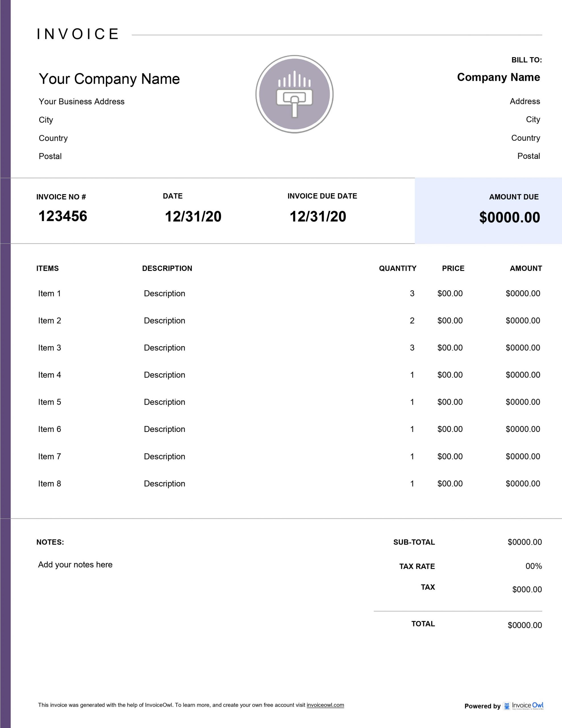Click the Item 4 description text
Screen dimensions: 562x728
coord(164,375)
